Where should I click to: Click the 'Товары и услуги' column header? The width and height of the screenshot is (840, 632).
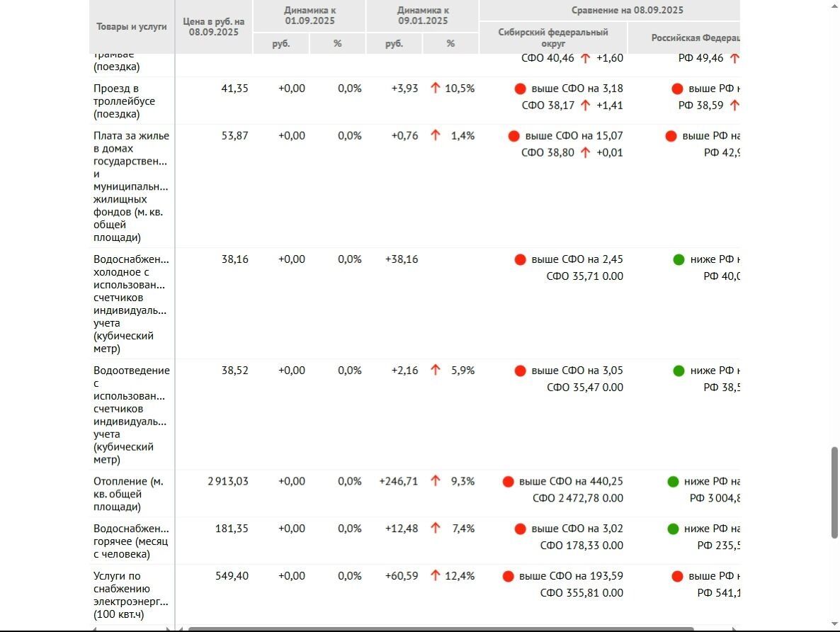[132, 27]
